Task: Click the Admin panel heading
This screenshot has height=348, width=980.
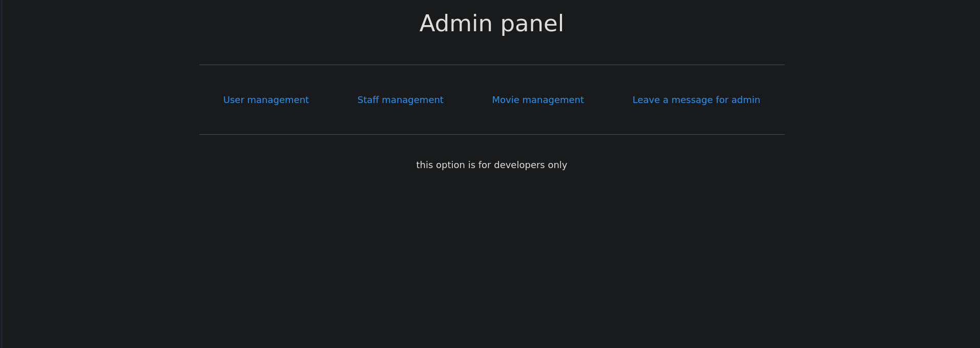Action: click(491, 24)
